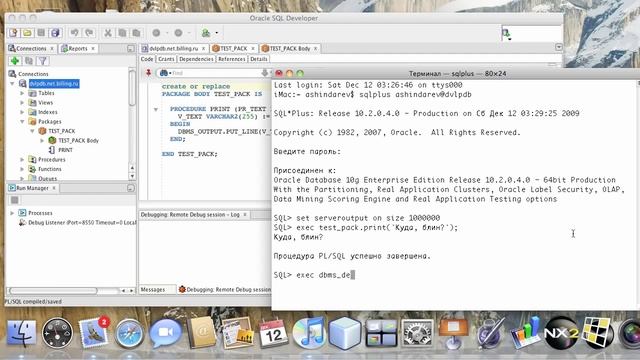Minimize the Run Manager panel

(x=131, y=188)
